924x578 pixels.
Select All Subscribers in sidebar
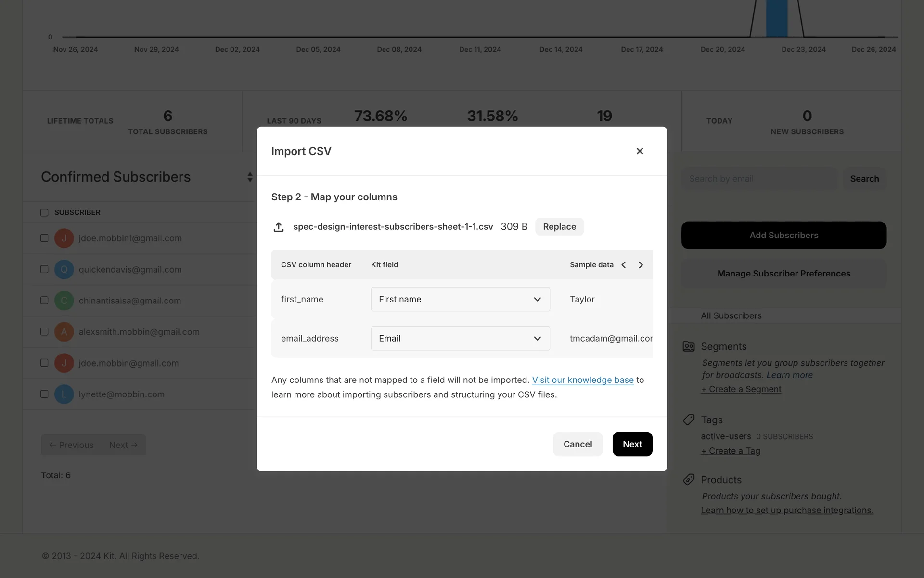point(731,316)
